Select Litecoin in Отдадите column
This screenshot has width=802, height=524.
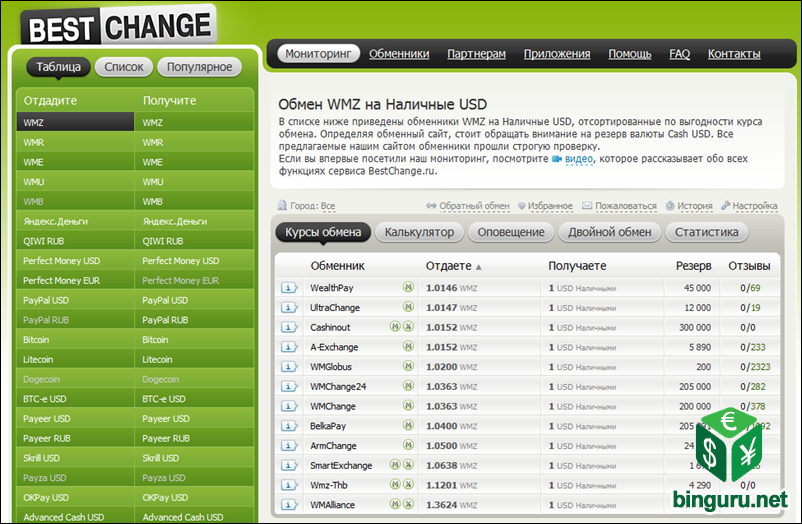[x=75, y=360]
